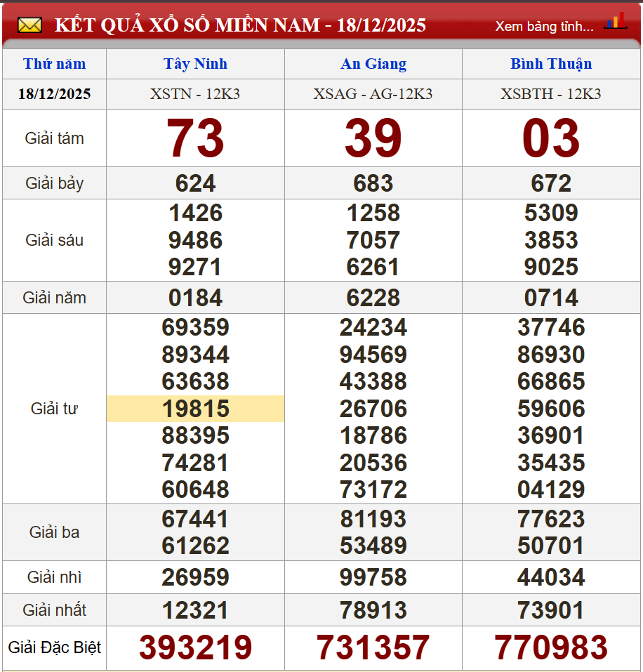
Task: Open the An Giang province link
Action: (x=373, y=64)
